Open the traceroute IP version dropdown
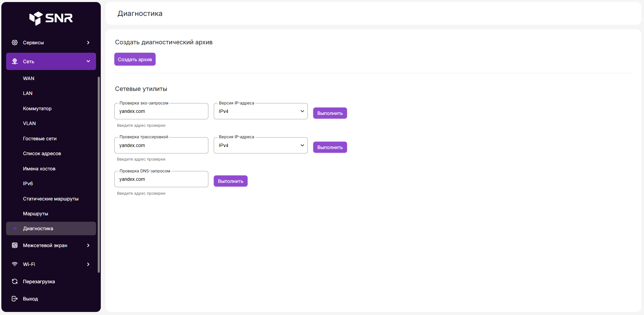 (x=260, y=145)
